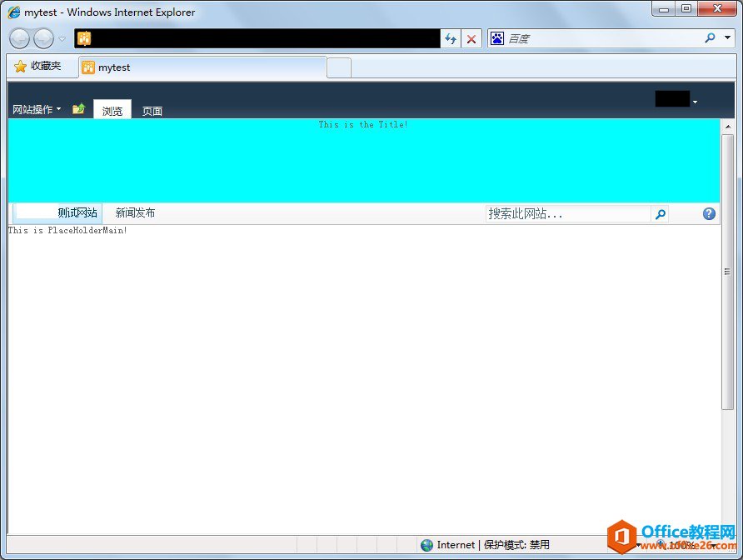
Task: Switch to the 页面 ribbon tab
Action: tap(152, 111)
